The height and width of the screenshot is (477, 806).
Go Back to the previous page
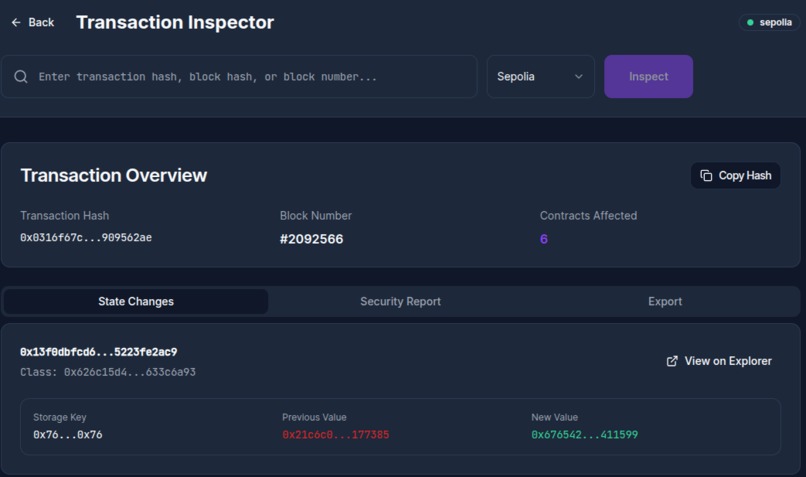pyautogui.click(x=33, y=22)
